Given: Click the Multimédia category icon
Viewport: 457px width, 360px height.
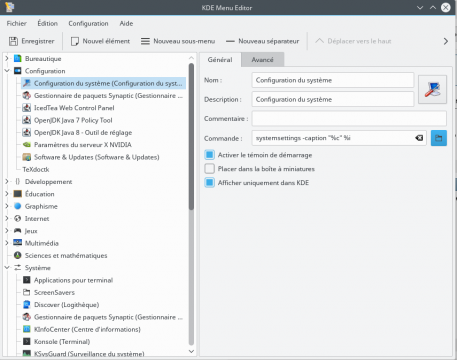Looking at the screenshot, I should coord(18,243).
